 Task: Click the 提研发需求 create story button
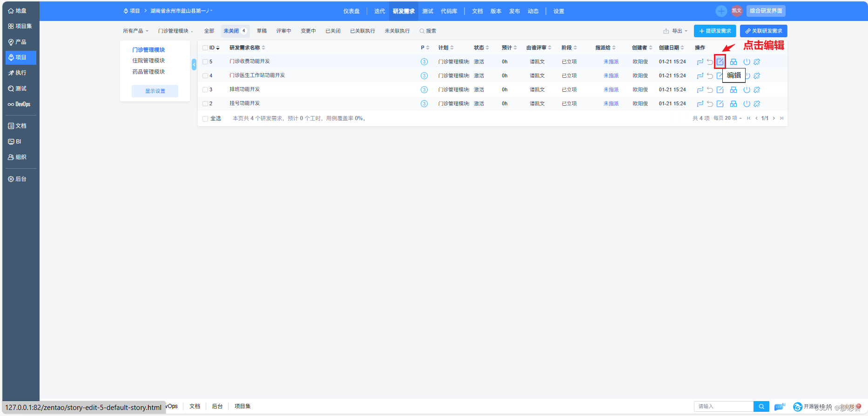tap(715, 31)
